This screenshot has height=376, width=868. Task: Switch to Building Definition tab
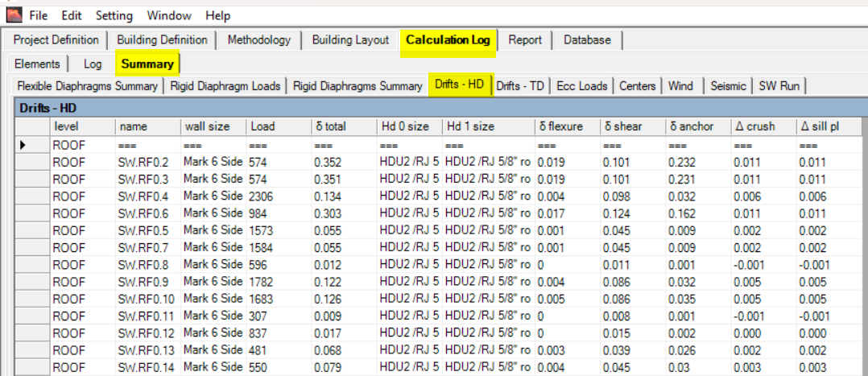tap(162, 40)
